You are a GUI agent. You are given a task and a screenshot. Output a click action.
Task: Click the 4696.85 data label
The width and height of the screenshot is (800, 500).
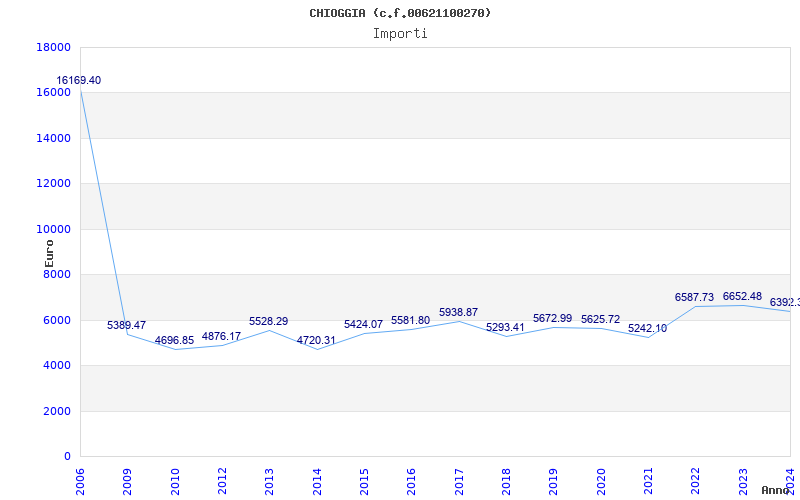[174, 340]
